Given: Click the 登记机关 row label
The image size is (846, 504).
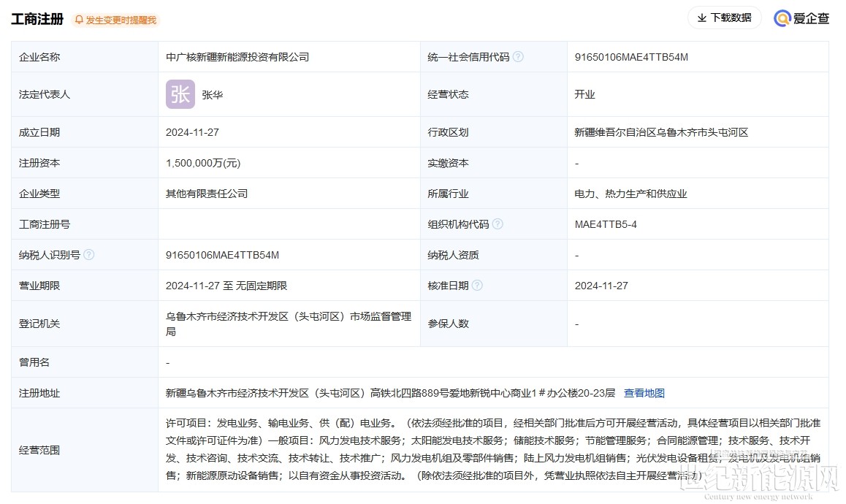Looking at the screenshot, I should (39, 324).
